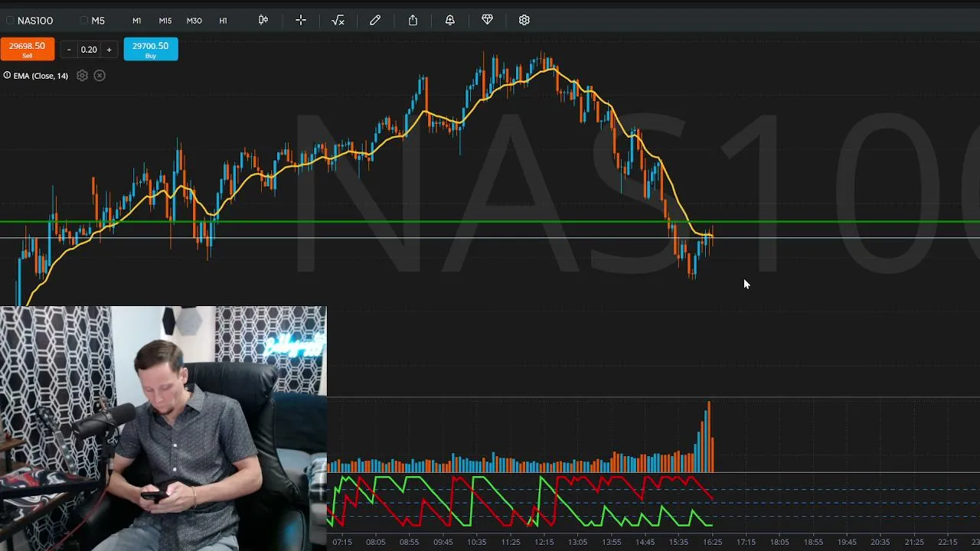Click the 13:55 time axis label
Image resolution: width=980 pixels, height=551 pixels.
click(x=611, y=542)
